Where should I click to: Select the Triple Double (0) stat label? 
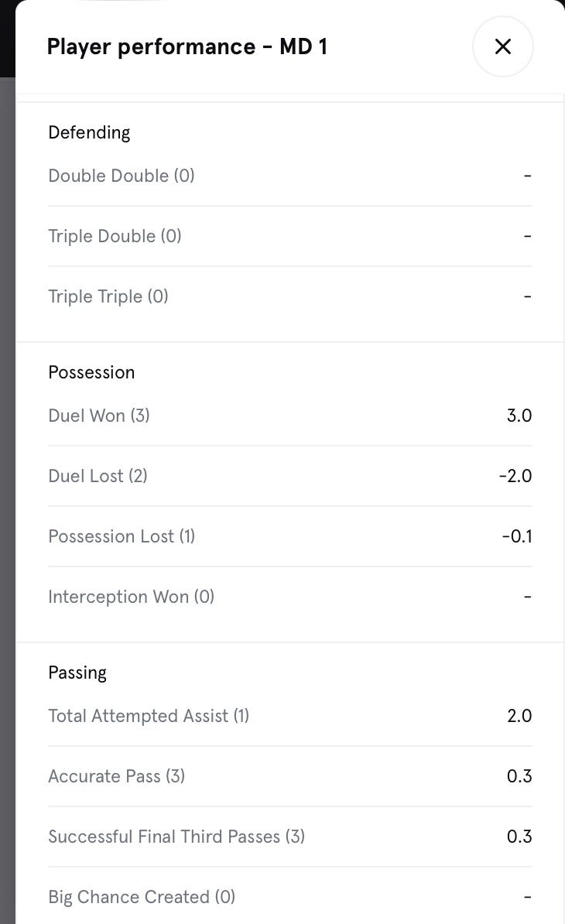115,236
